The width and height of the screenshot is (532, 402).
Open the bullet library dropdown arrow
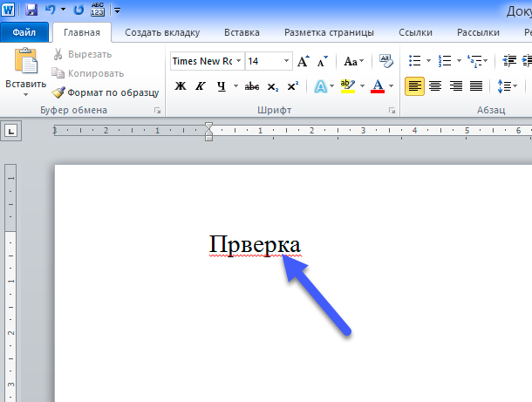coord(428,61)
